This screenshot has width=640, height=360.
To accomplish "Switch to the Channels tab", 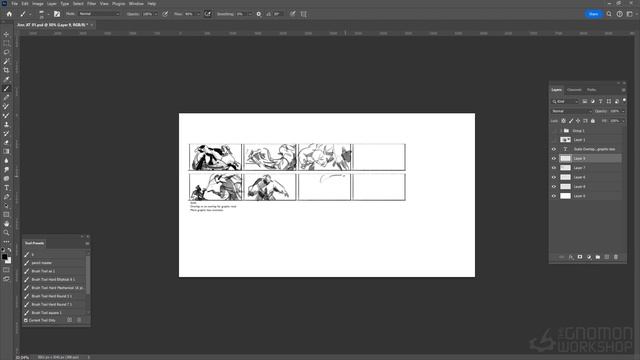I will coord(574,90).
